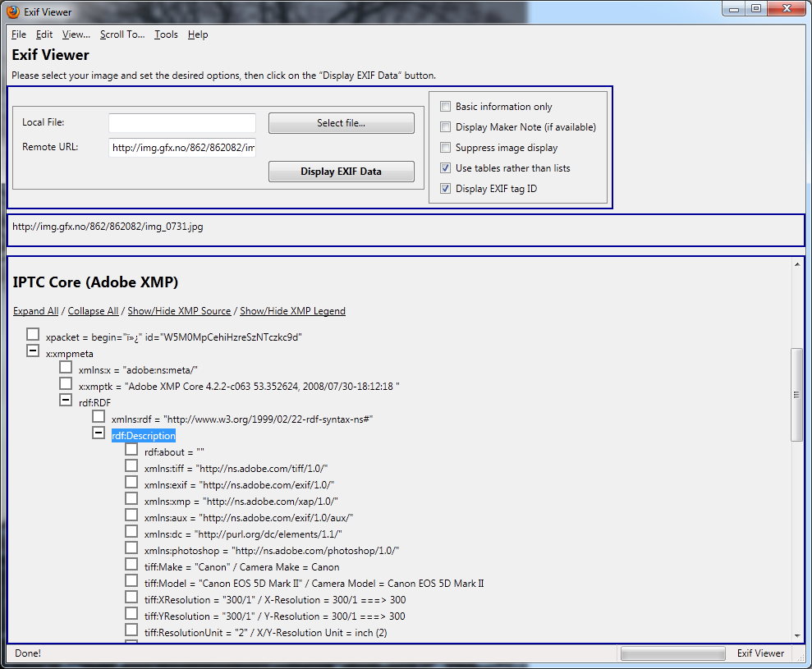
Task: Click the box beside tiff:Model entry
Action: tap(131, 581)
